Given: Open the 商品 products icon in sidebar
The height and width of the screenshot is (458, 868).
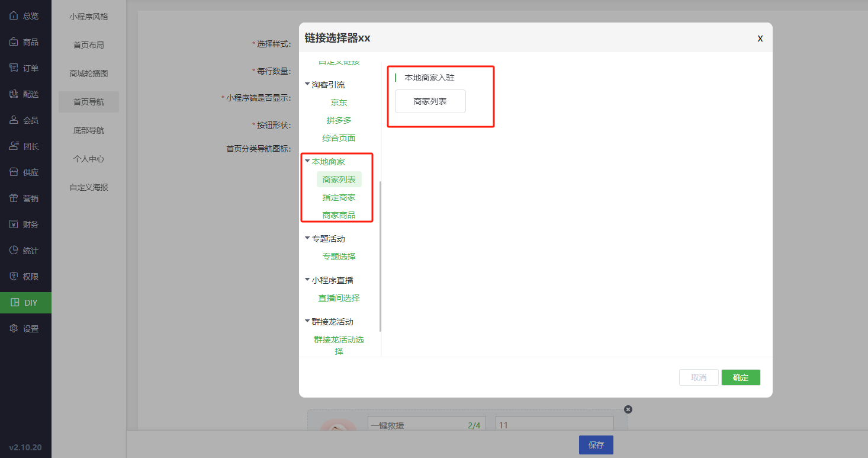Looking at the screenshot, I should pos(14,42).
